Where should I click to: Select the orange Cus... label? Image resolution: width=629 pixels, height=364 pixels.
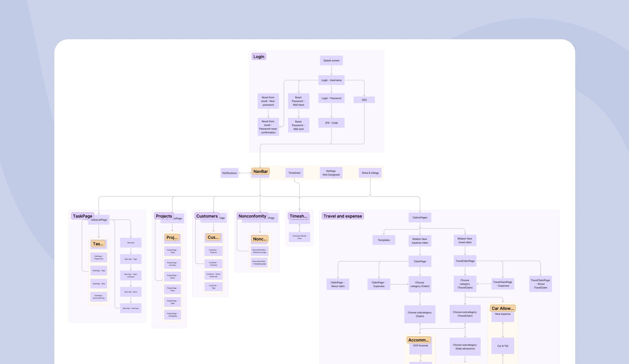click(x=213, y=237)
